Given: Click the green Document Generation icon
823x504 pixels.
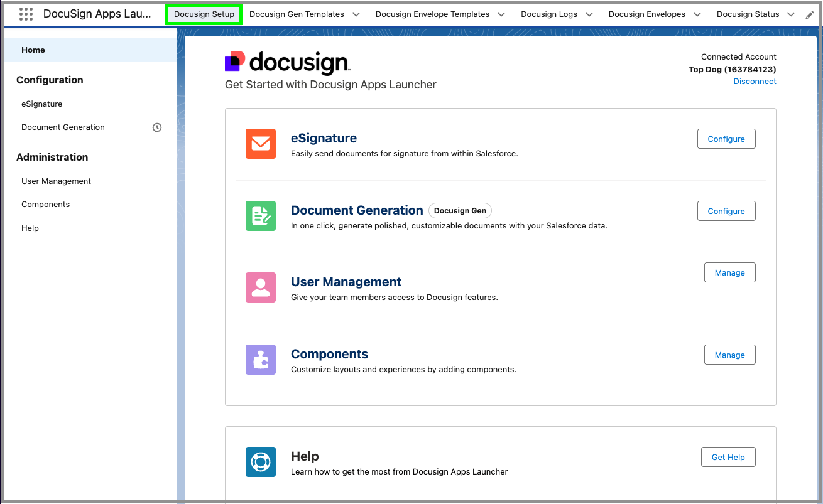Looking at the screenshot, I should point(260,216).
